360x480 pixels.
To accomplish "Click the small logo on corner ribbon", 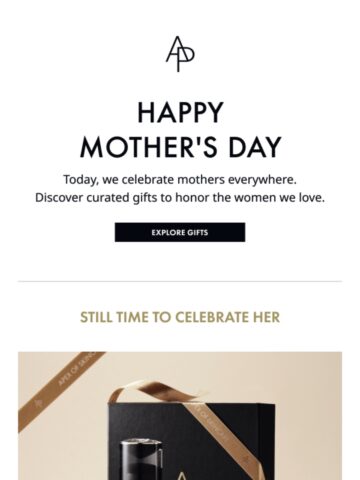I will click(39, 403).
